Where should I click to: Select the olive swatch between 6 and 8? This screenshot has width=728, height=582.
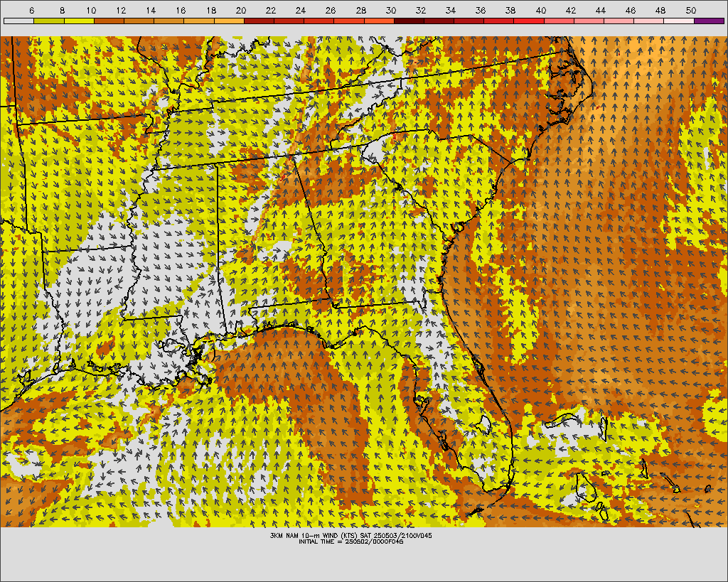(49, 21)
